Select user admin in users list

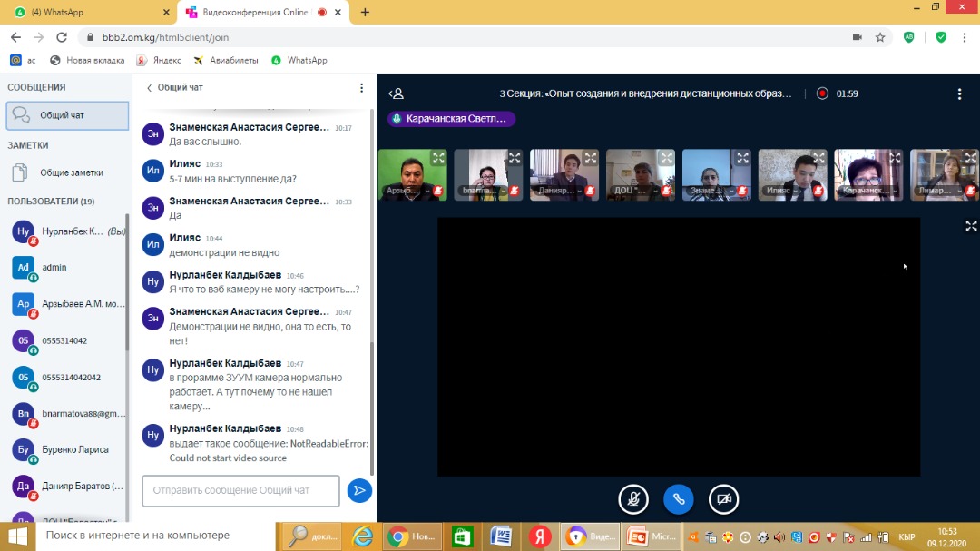(x=54, y=268)
